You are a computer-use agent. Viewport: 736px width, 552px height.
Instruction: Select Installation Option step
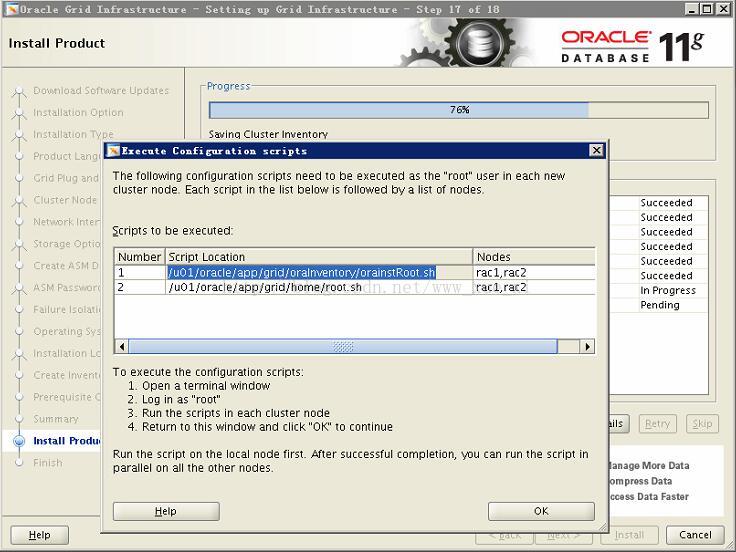[78, 113]
